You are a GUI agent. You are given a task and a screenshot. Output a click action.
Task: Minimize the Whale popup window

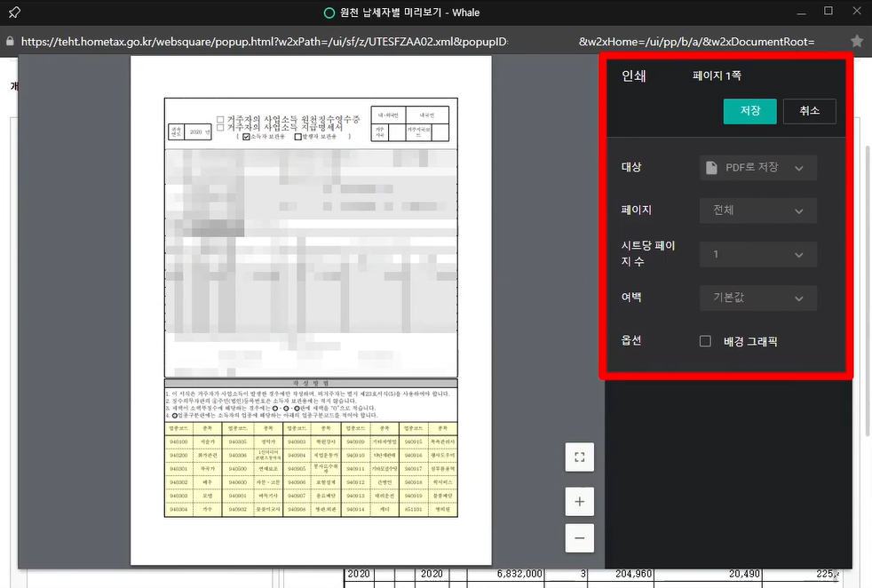[801, 12]
